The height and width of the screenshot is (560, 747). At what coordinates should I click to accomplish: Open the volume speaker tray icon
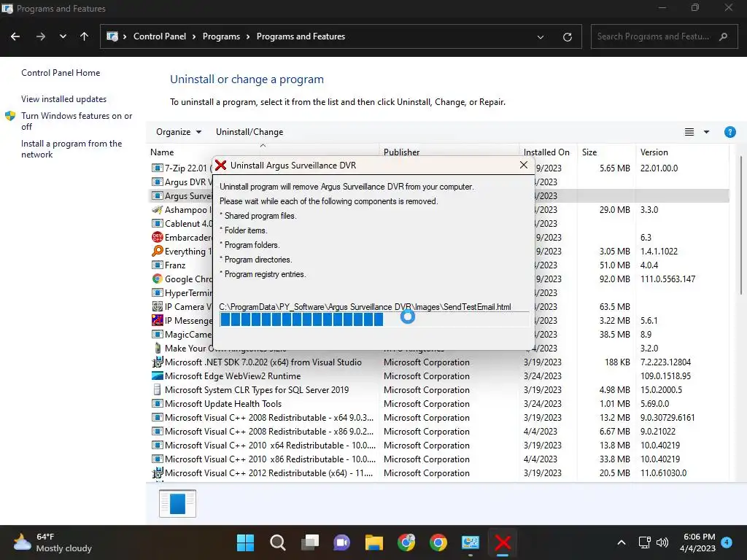coord(662,542)
